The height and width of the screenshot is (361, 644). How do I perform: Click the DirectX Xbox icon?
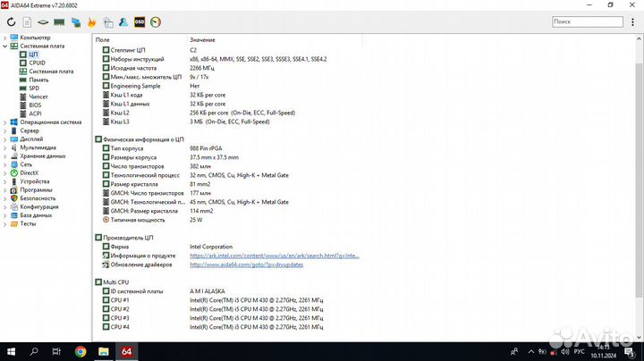coord(14,173)
